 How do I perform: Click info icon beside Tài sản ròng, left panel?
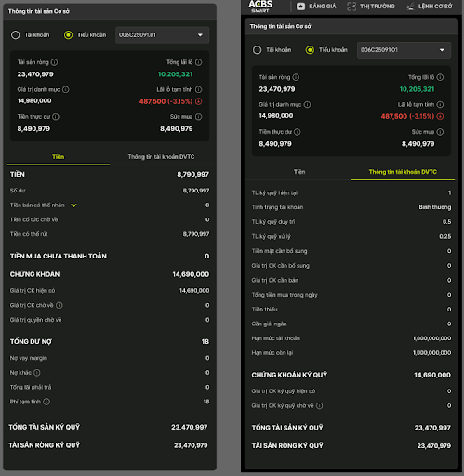click(x=54, y=62)
